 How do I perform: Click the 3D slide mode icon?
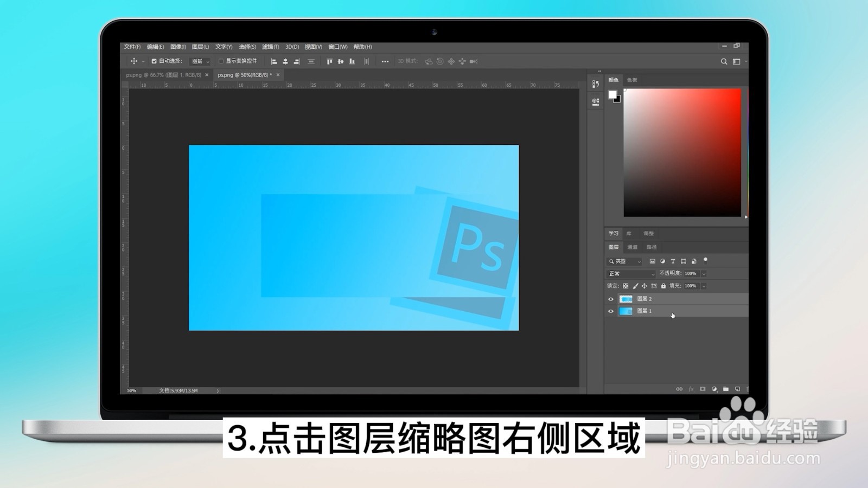[x=462, y=61]
